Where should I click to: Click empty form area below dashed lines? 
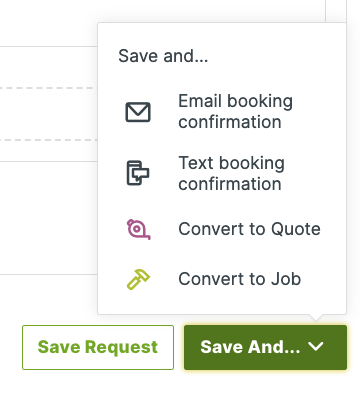click(x=49, y=218)
